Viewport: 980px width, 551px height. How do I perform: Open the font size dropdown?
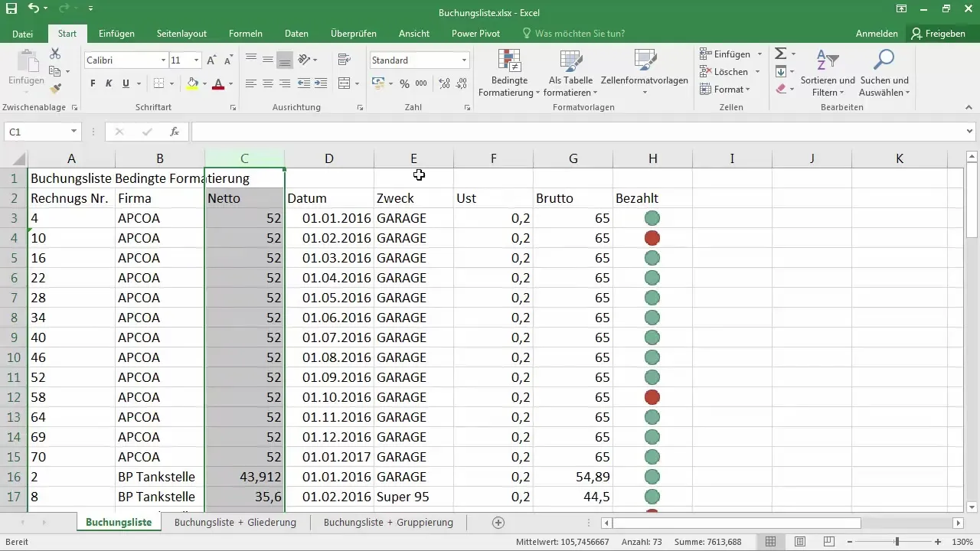(x=197, y=60)
